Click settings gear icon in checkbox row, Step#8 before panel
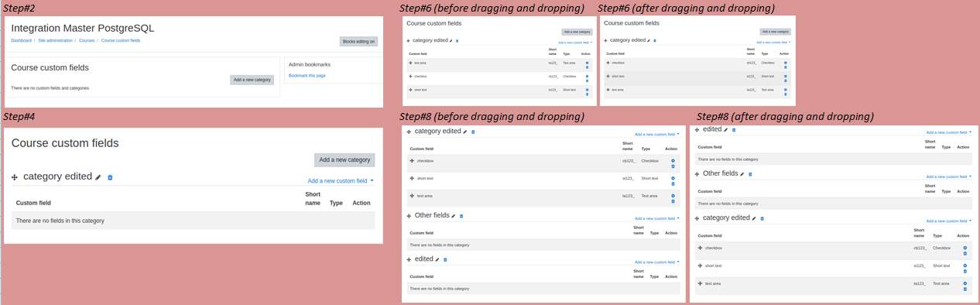The height and width of the screenshot is (305, 980). [673, 159]
